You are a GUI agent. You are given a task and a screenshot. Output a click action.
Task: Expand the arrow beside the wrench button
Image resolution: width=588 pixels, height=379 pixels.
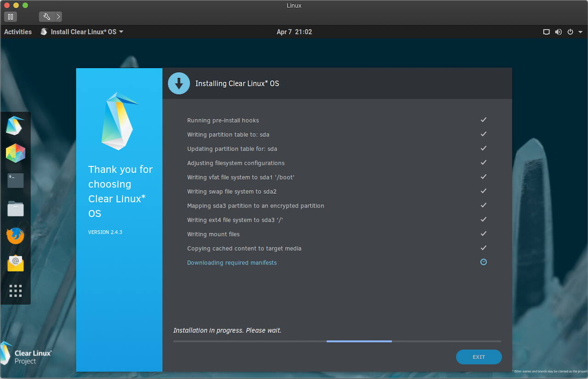click(x=58, y=17)
